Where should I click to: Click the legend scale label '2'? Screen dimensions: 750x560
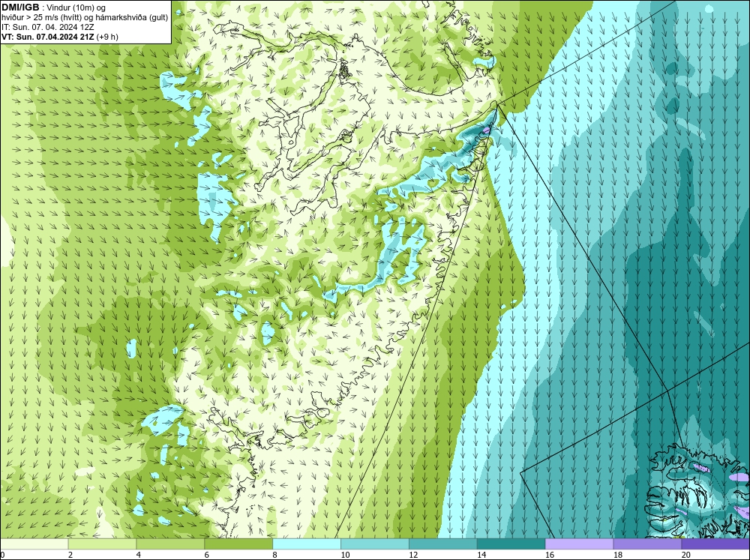pyautogui.click(x=70, y=555)
